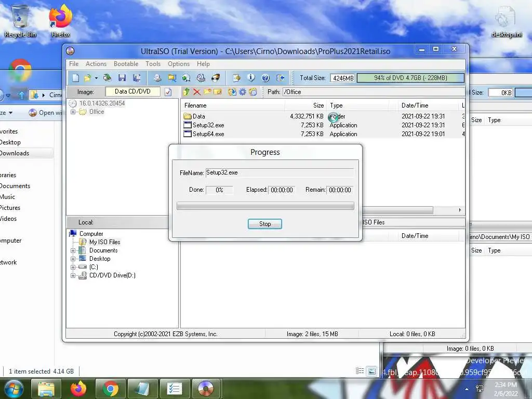This screenshot has width=532, height=399.
Task: Click the Mount to Virtual Drive icon
Action: 201,78
